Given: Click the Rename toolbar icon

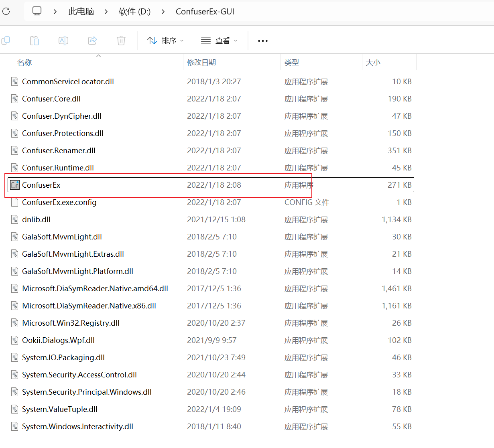Looking at the screenshot, I should coord(63,41).
